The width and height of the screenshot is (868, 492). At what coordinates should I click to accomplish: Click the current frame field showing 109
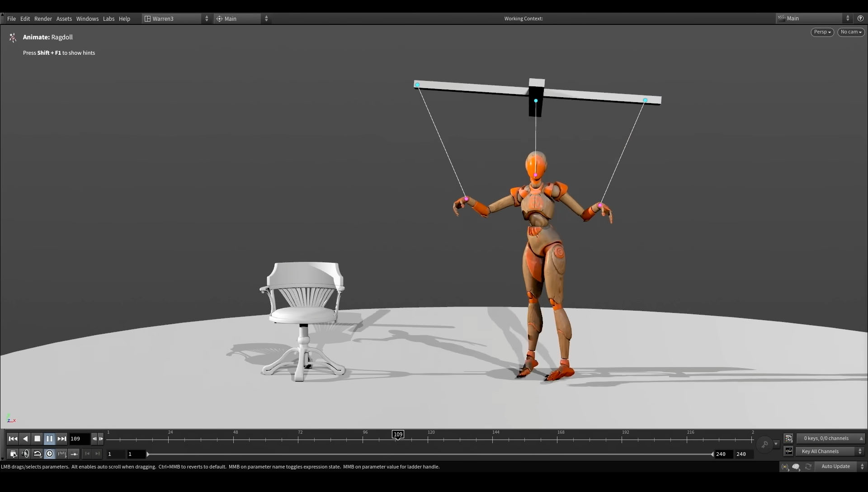80,439
